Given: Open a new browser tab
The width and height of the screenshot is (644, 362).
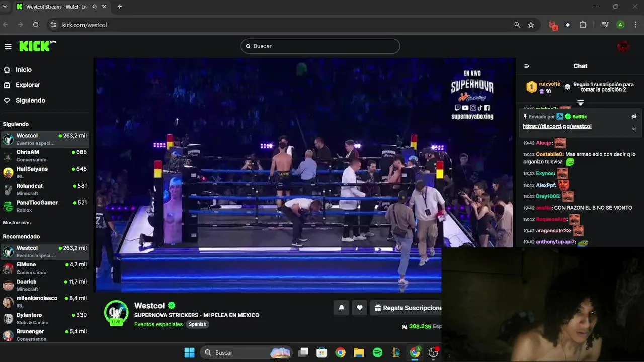Looking at the screenshot, I should coord(120,7).
